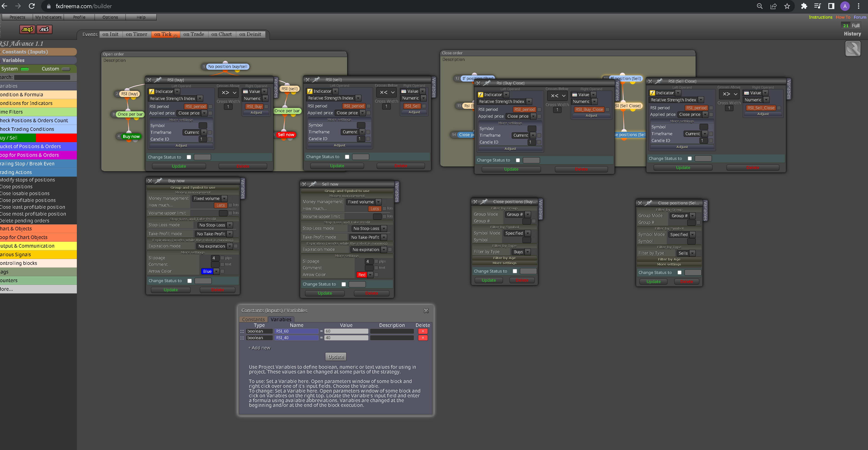Pin the Close positions (Sel...) panel

pyautogui.click(x=648, y=203)
